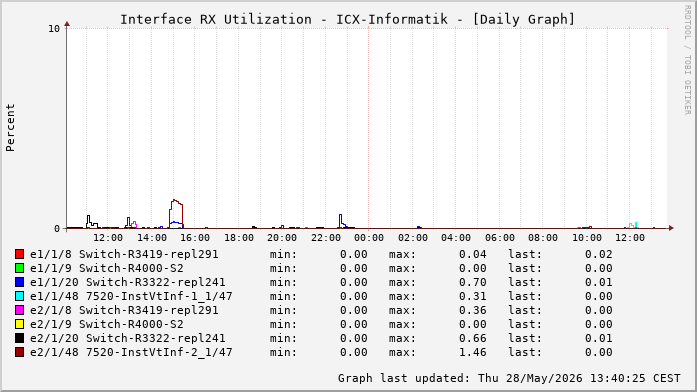Click max value 0.36 for e2/1/8

(473, 310)
